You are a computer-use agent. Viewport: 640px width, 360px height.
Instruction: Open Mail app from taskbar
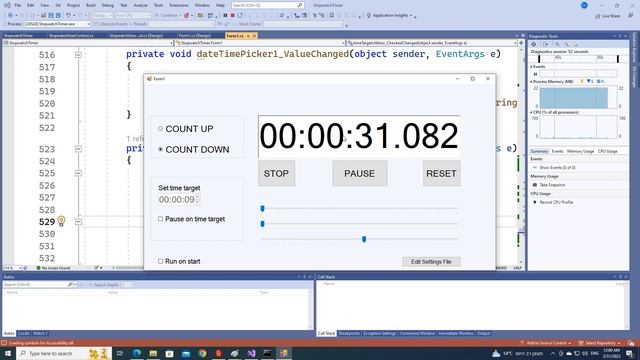coord(186,353)
